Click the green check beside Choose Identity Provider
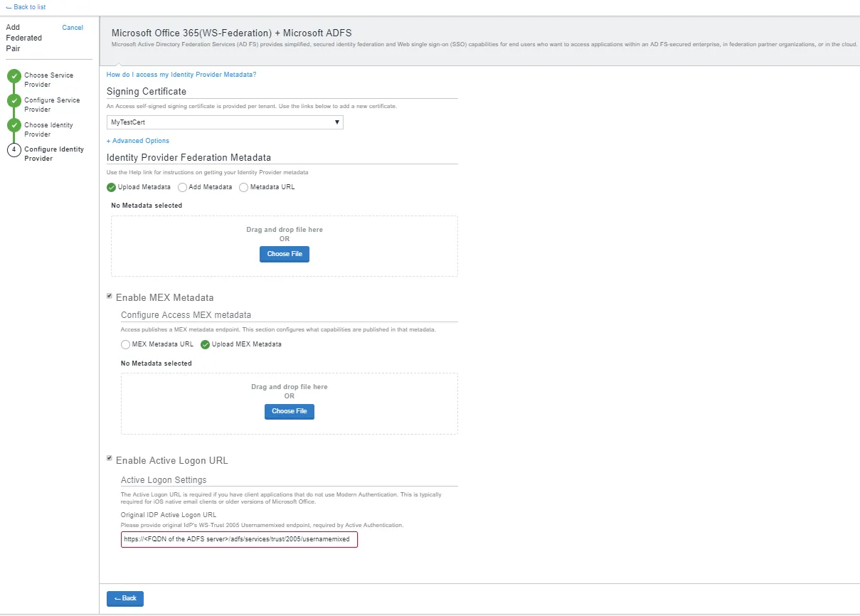The height and width of the screenshot is (616, 860). click(x=14, y=126)
